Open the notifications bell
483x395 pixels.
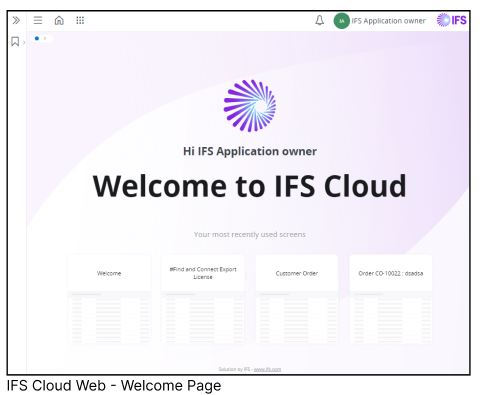(320, 21)
